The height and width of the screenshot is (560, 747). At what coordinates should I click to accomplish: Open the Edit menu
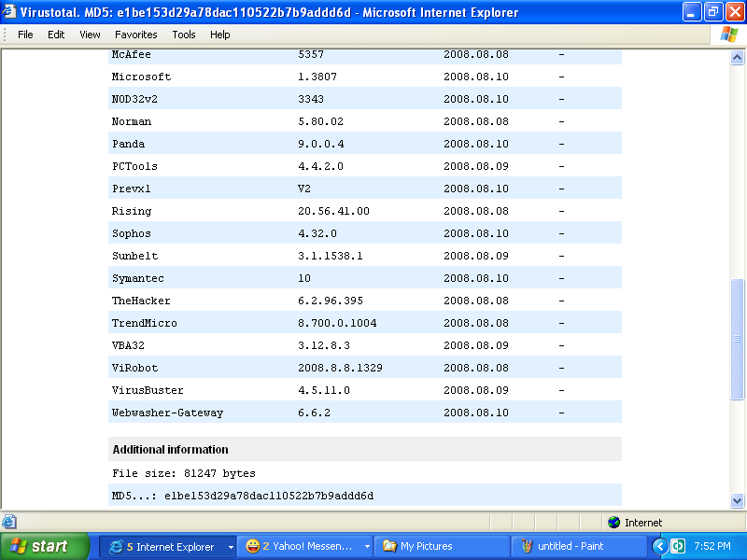(x=56, y=35)
